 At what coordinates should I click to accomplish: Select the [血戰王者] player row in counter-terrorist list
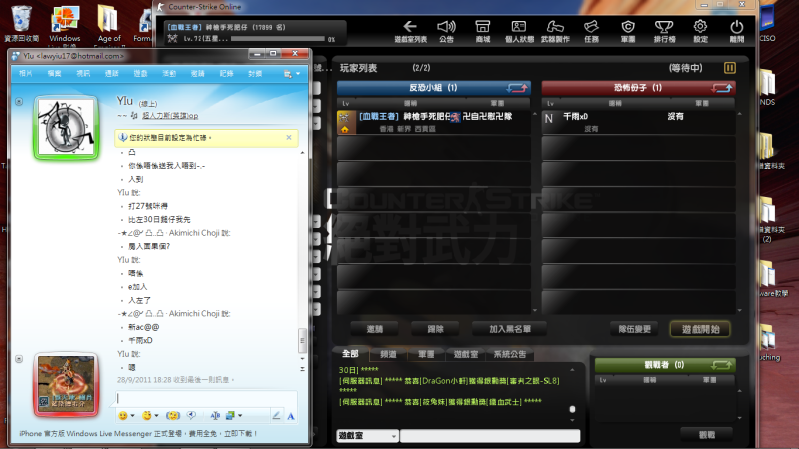[x=434, y=122]
